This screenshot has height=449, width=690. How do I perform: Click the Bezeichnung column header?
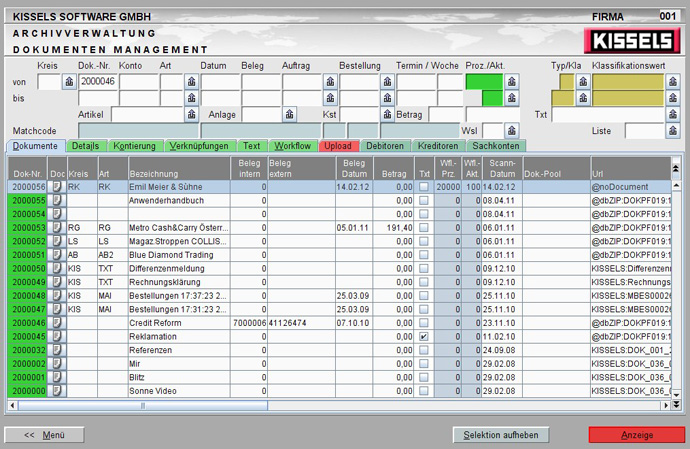(179, 169)
